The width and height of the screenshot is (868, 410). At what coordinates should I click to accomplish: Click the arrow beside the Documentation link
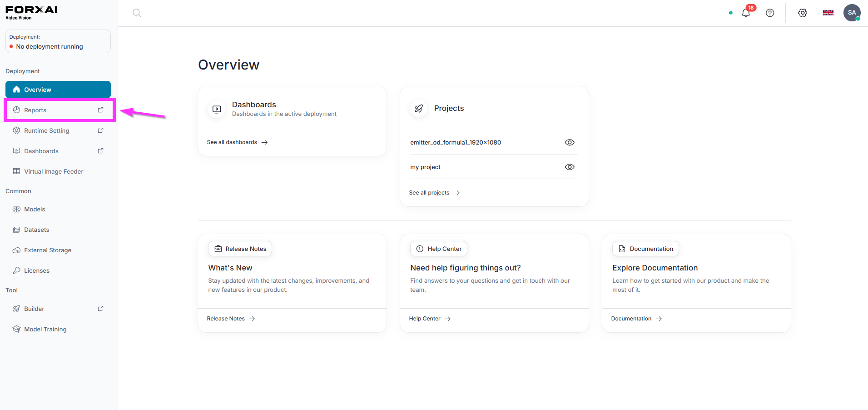[659, 319]
